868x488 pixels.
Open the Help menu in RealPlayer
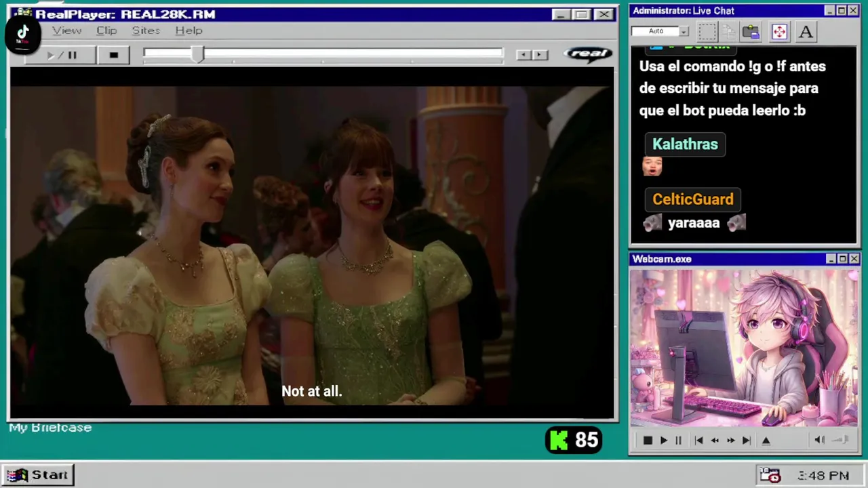pyautogui.click(x=189, y=30)
